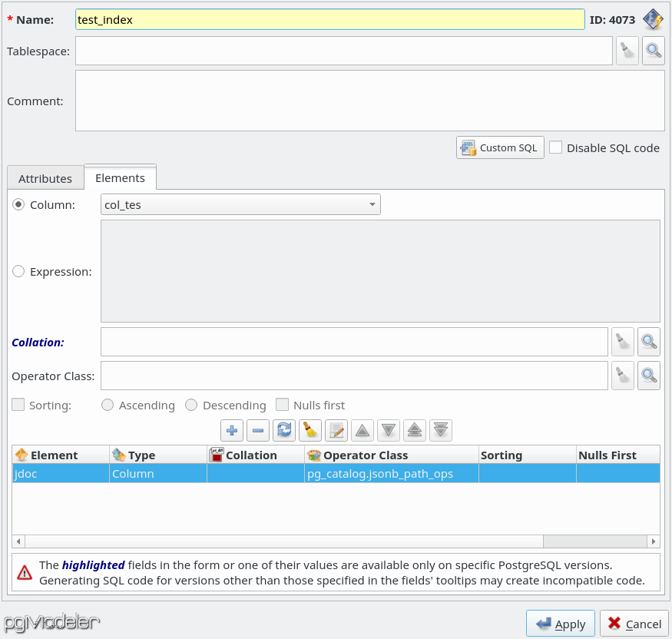Sort by the Type column header

[x=158, y=455]
